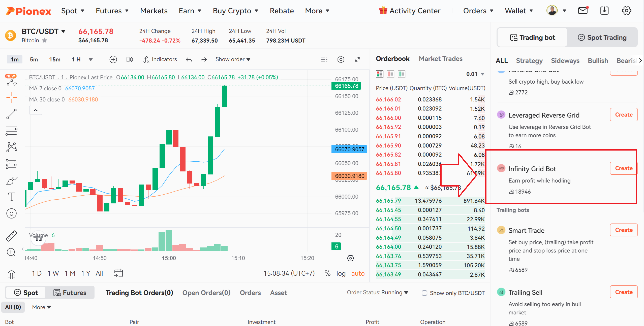
Task: Select the horizontal lines Fib tool
Action: pos(12,131)
